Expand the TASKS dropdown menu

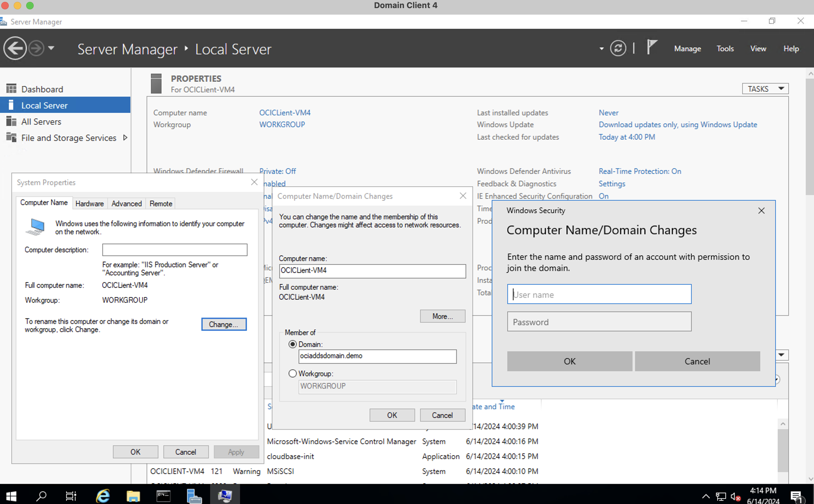764,88
